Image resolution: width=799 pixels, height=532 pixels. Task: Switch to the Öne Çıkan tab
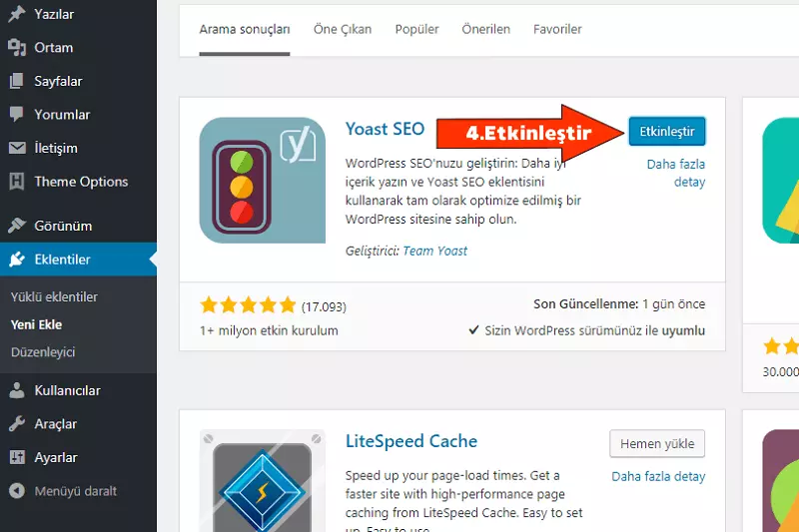tap(343, 30)
